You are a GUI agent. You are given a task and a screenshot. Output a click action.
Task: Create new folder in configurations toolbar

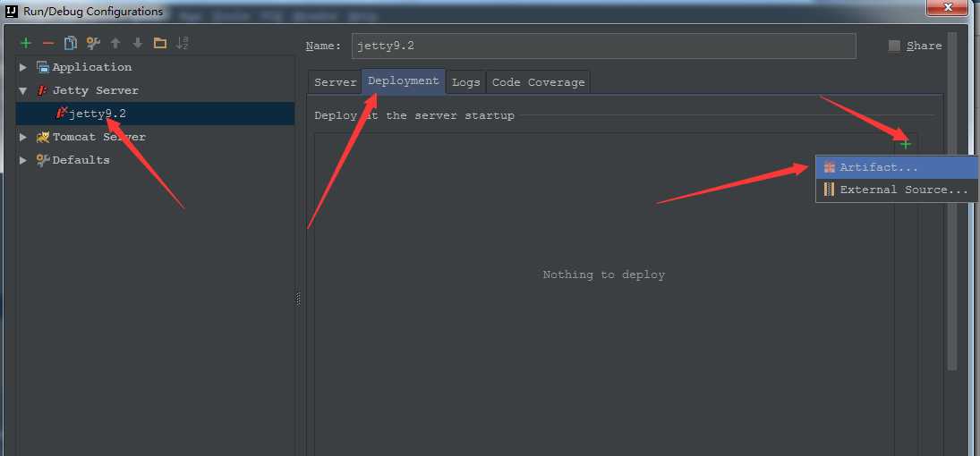coord(160,43)
